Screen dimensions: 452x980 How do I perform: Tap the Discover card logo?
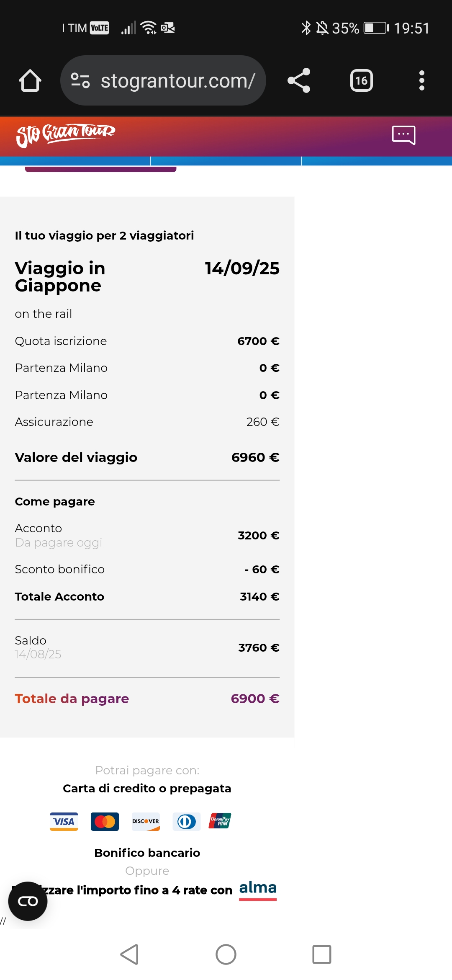(146, 821)
